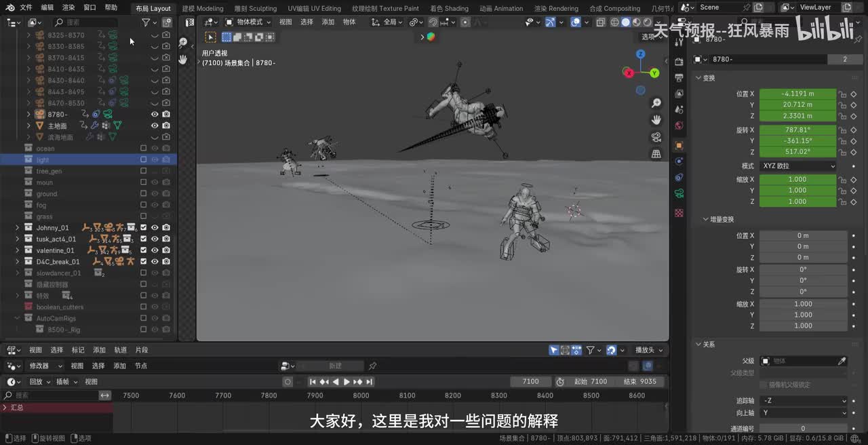Click the timeline search field
Screen dimensions: 868x445
tap(51, 395)
